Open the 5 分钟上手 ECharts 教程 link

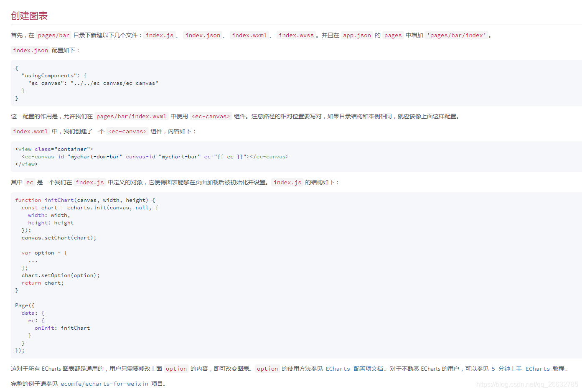pos(519,369)
